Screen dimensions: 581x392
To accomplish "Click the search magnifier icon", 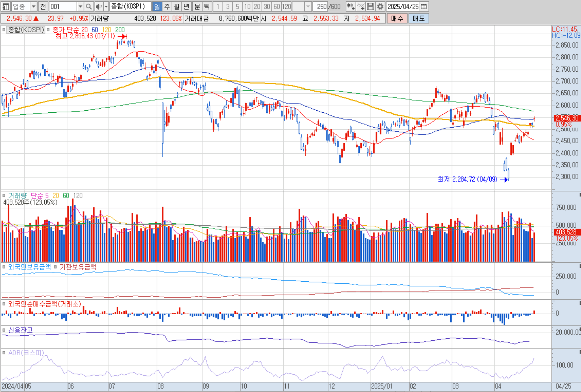I will pos(89,6).
